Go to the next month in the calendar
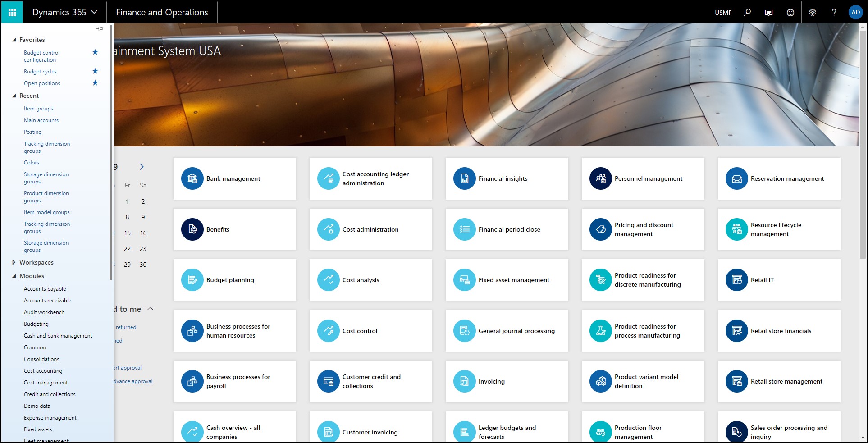This screenshot has height=443, width=868. pyautogui.click(x=142, y=166)
